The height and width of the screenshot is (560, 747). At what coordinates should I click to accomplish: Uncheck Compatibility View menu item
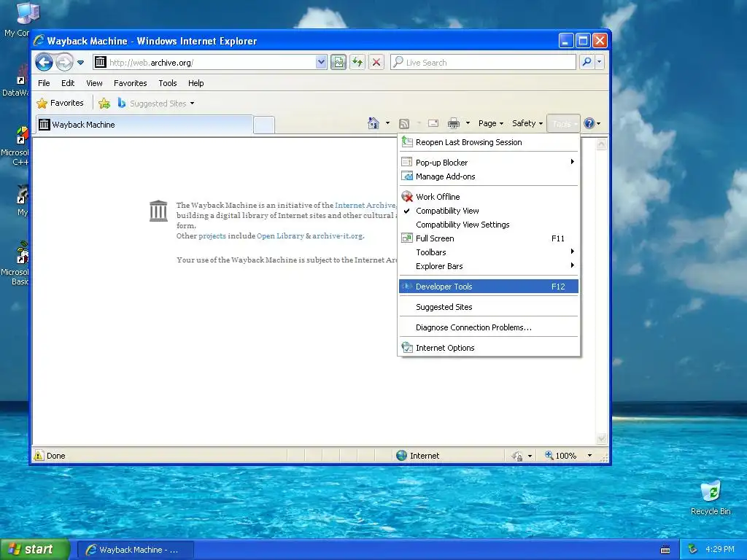[x=489, y=211]
